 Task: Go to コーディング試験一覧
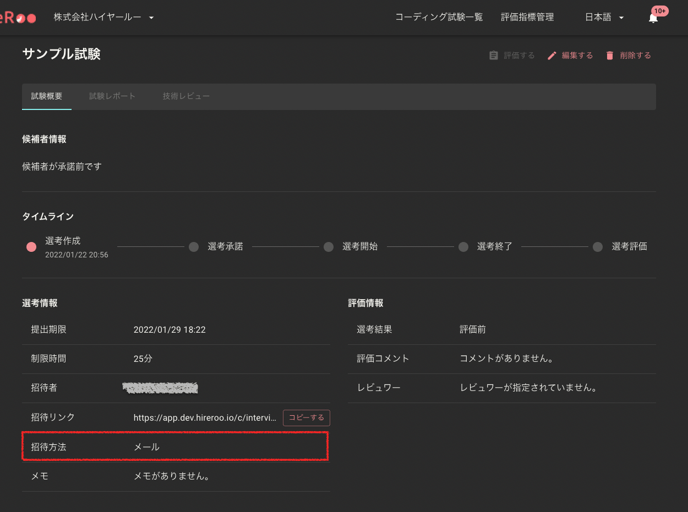439,17
